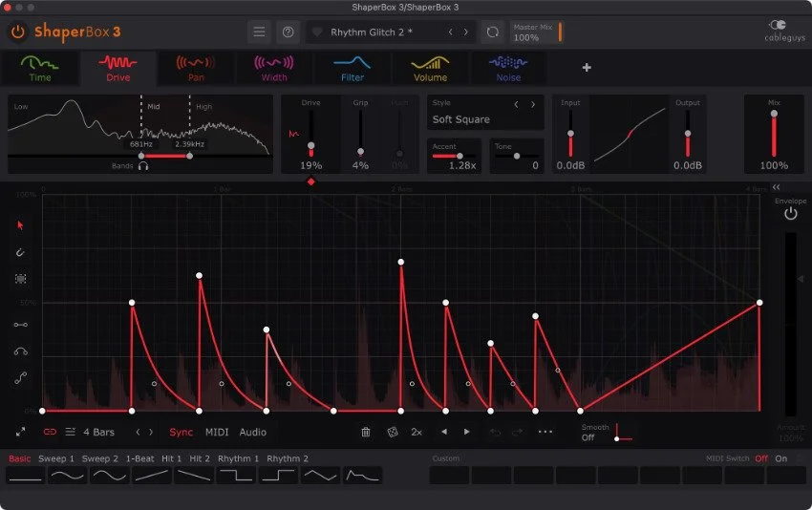Image resolution: width=812 pixels, height=510 pixels.
Task: Click the Drive Mix slider
Action: click(774, 134)
